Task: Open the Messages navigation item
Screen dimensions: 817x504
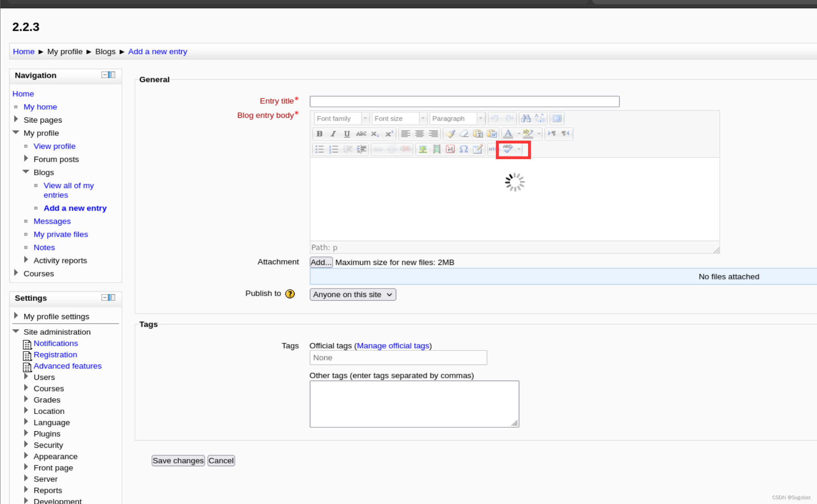Action: (52, 221)
